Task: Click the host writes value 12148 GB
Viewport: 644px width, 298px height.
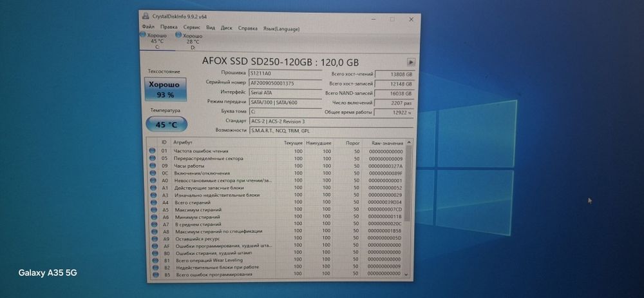Action: (x=394, y=84)
